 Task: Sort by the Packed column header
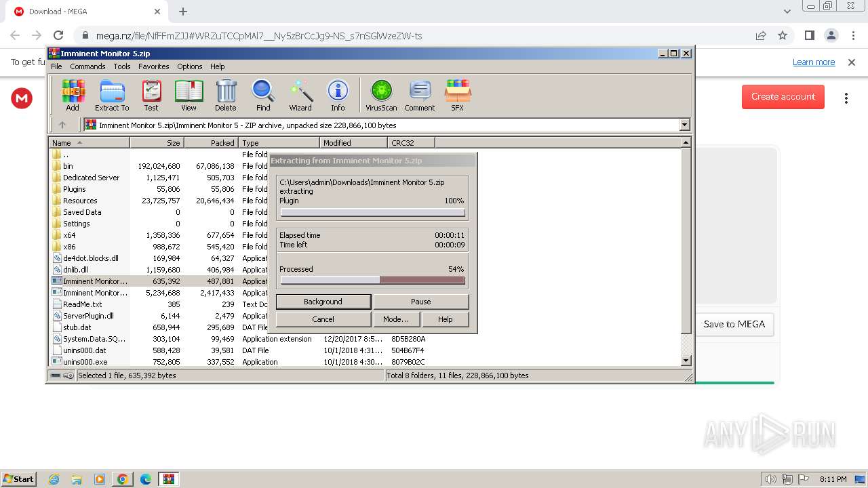point(211,142)
